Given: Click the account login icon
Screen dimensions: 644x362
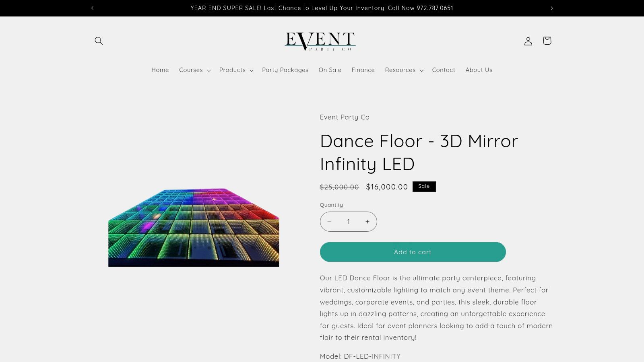Looking at the screenshot, I should pyautogui.click(x=528, y=41).
